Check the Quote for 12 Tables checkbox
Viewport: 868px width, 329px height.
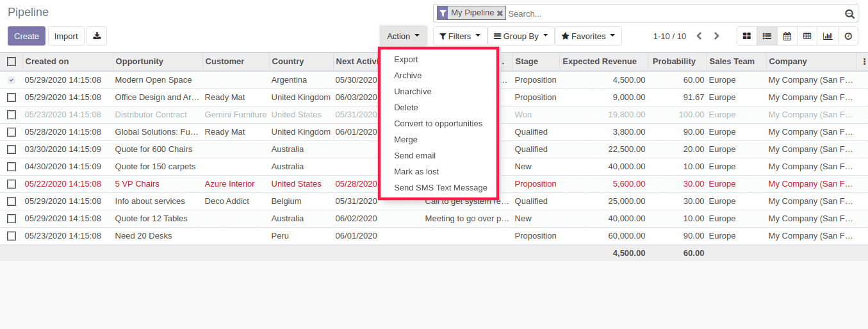pyautogui.click(x=12, y=219)
